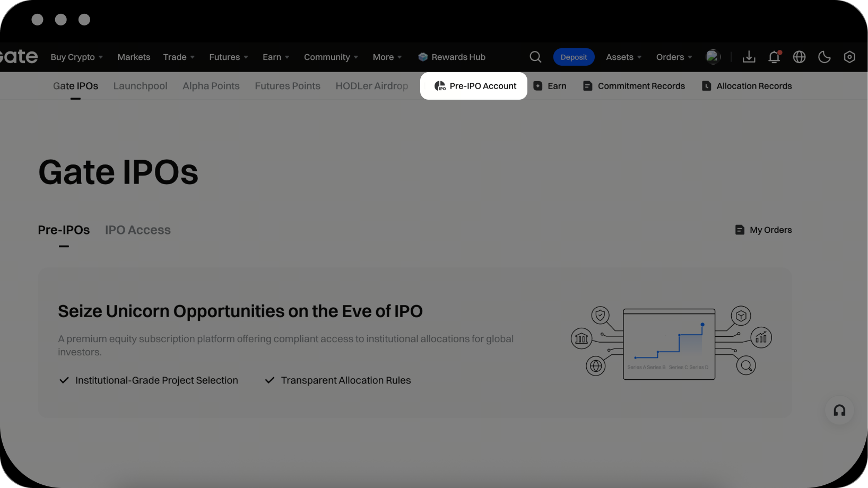Expand the Assets dropdown

(x=624, y=57)
